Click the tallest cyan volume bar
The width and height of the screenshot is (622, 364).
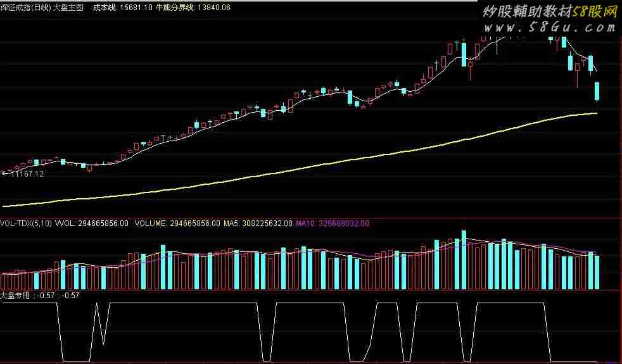(464, 260)
